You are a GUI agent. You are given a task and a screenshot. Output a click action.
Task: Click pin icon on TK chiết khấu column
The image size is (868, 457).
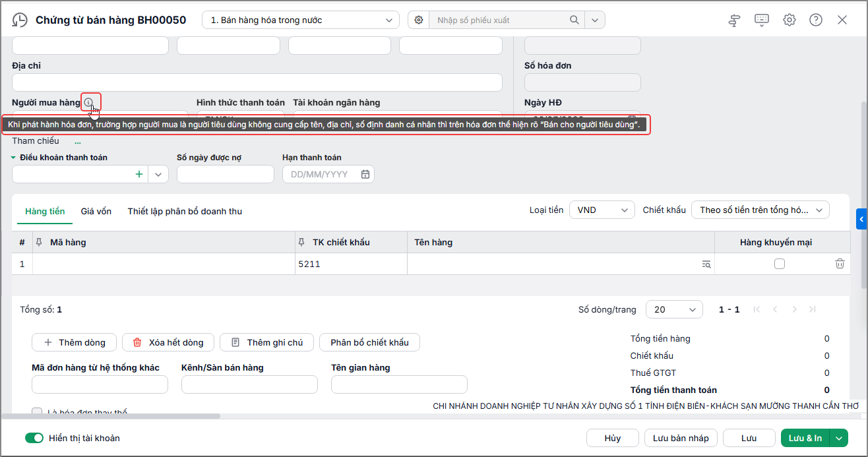click(303, 242)
